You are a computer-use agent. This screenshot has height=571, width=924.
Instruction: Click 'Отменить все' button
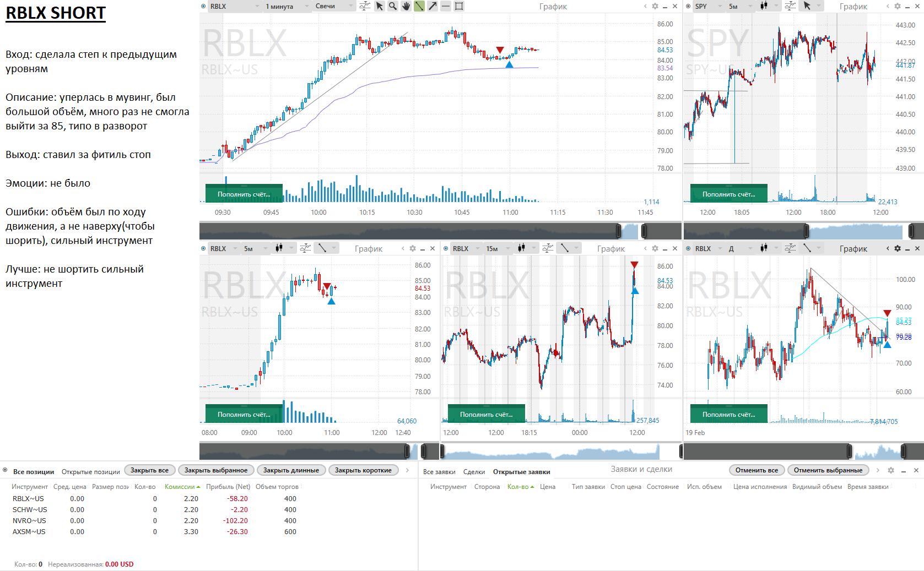757,470
